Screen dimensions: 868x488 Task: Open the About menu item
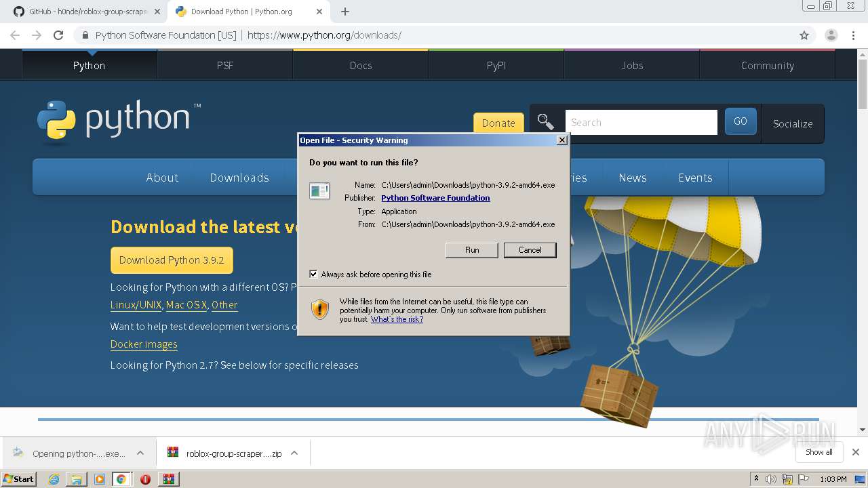tap(162, 178)
